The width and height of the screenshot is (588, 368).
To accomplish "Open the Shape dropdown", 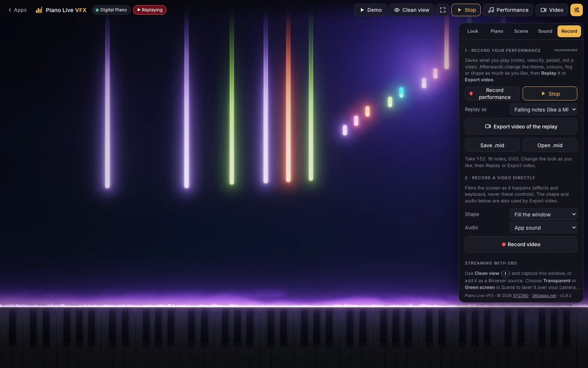I will coord(543,215).
